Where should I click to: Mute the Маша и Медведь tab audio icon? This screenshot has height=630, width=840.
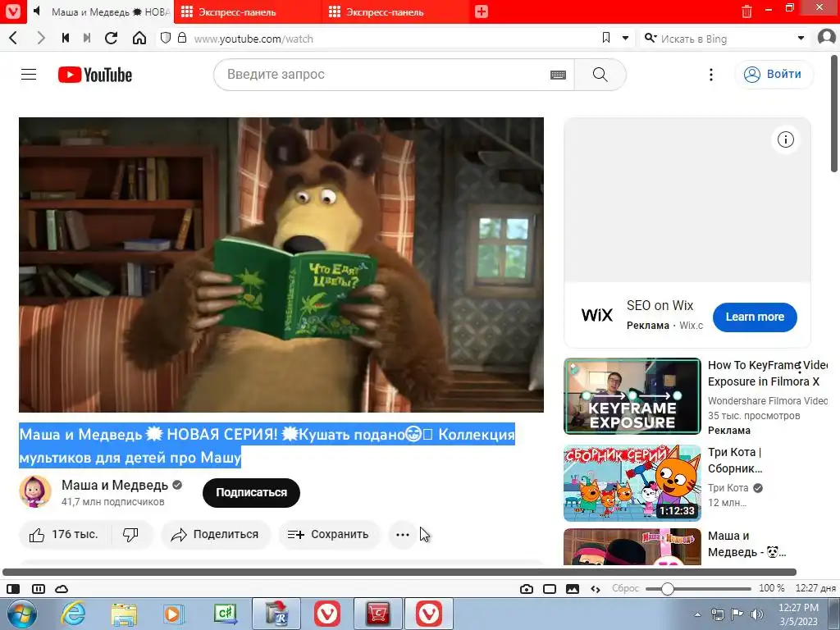36,11
